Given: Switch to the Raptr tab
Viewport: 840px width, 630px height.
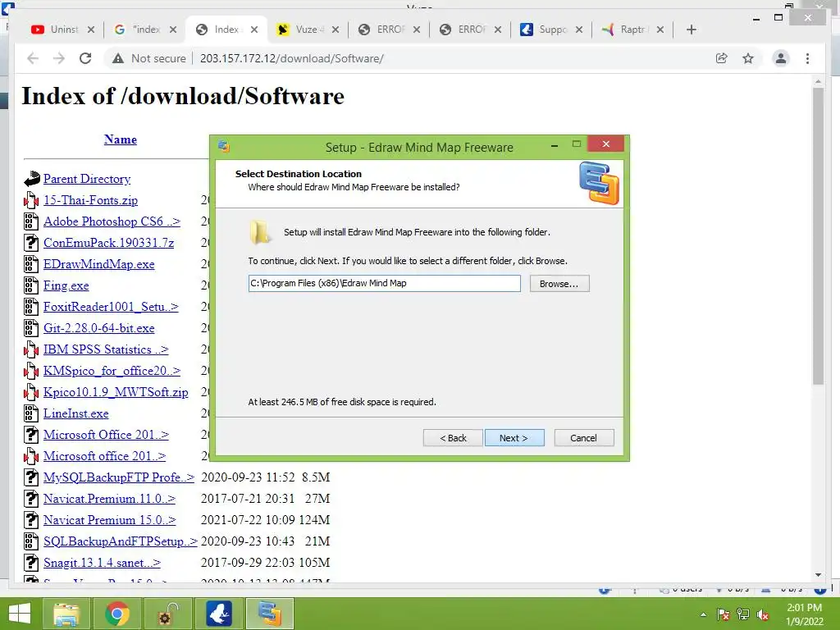Looking at the screenshot, I should (x=632, y=30).
